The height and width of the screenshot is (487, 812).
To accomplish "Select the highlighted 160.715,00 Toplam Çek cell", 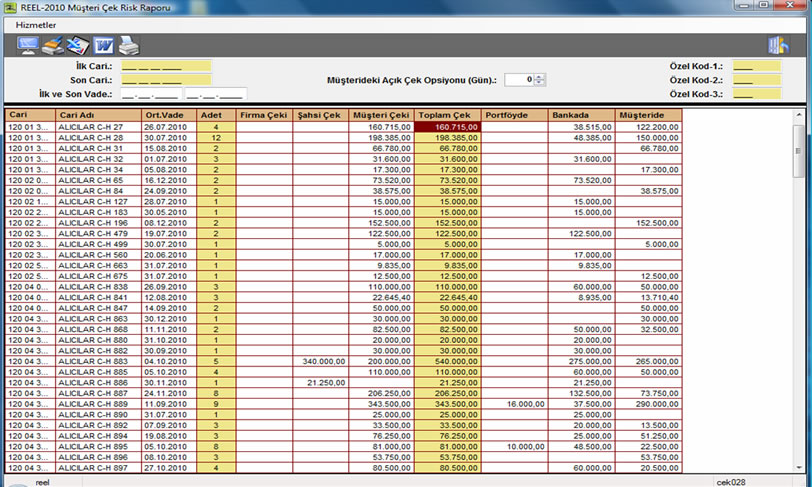I will click(x=447, y=127).
